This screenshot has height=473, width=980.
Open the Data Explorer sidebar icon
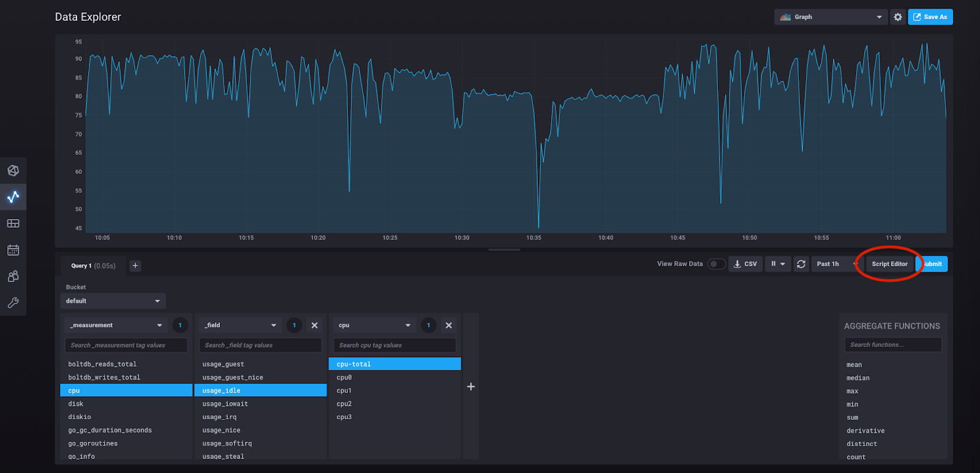[x=13, y=197]
